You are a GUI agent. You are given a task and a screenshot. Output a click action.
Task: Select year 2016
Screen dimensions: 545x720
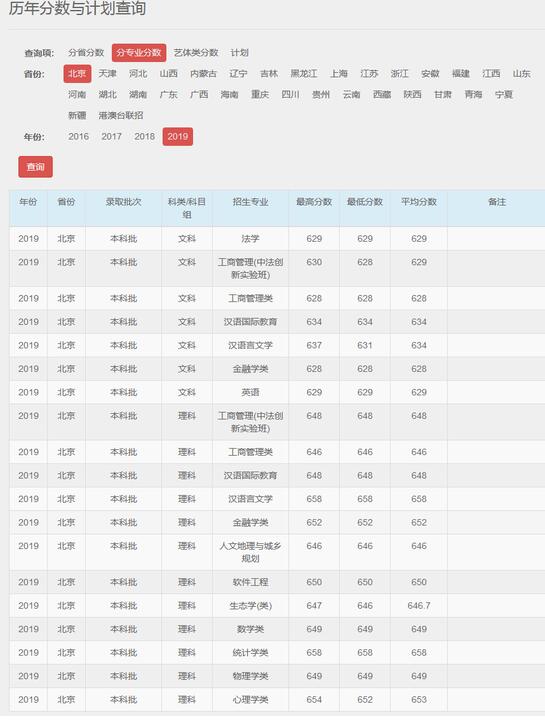coord(79,136)
